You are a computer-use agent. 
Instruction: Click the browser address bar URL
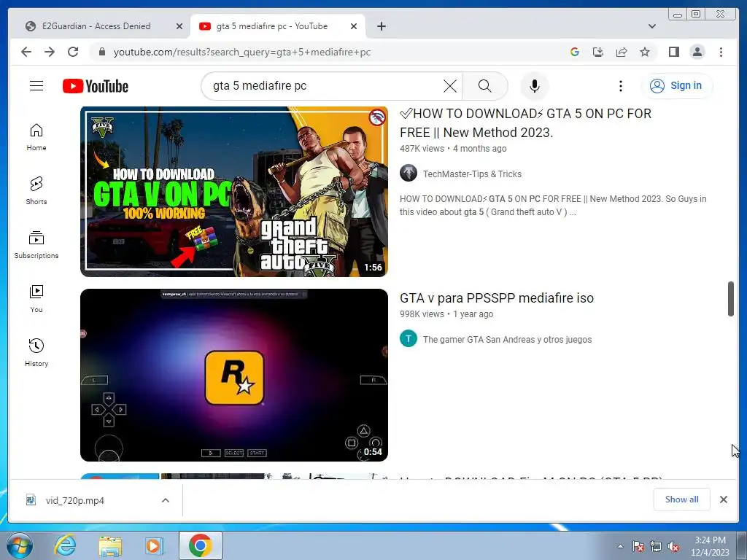[242, 52]
